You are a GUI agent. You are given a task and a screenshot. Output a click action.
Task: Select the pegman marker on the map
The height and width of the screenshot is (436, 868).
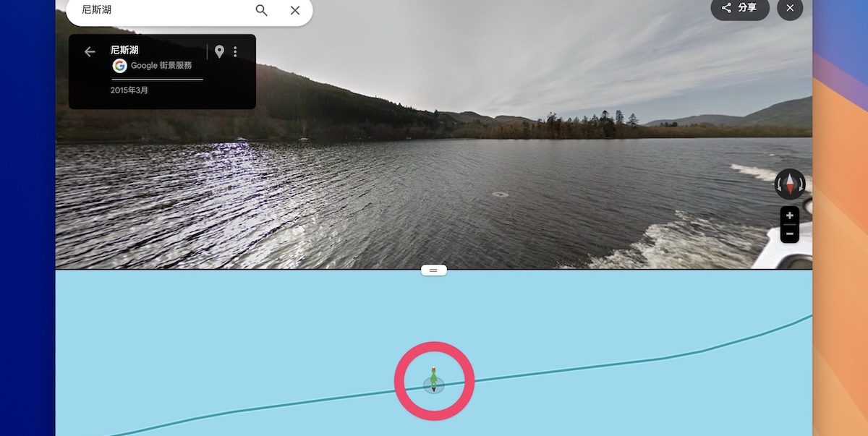pyautogui.click(x=433, y=379)
